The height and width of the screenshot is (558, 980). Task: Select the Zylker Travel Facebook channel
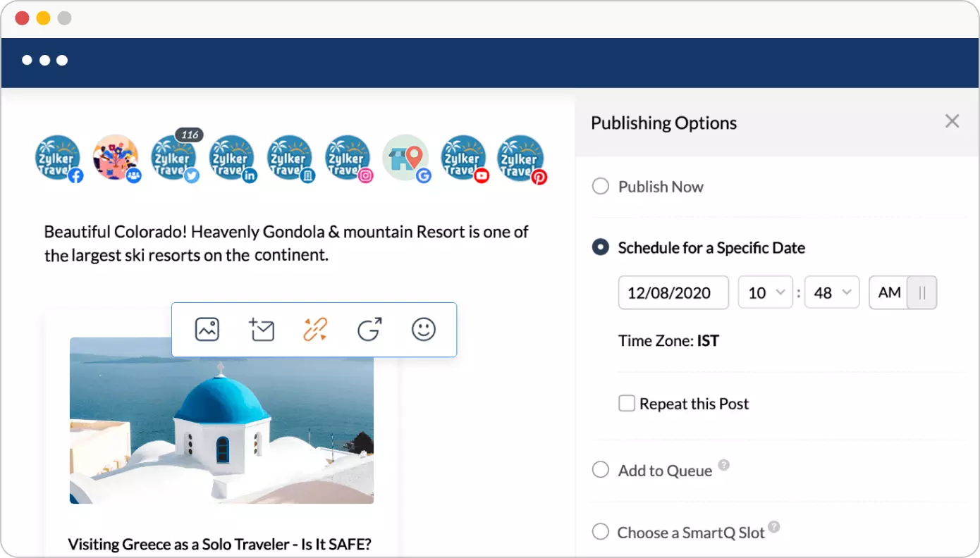click(58, 157)
